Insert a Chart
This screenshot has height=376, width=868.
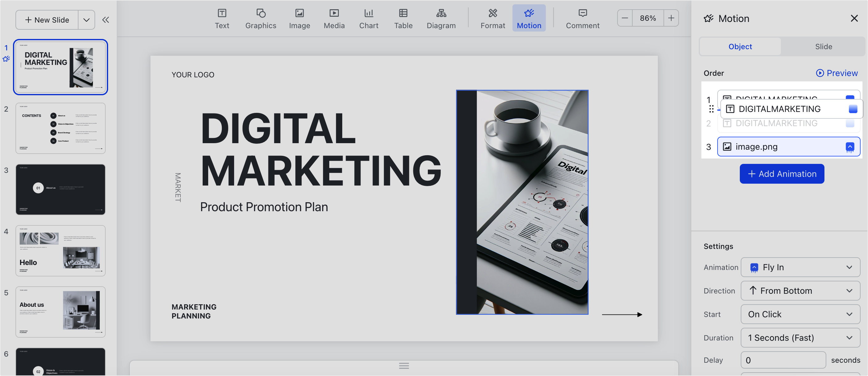pyautogui.click(x=369, y=19)
